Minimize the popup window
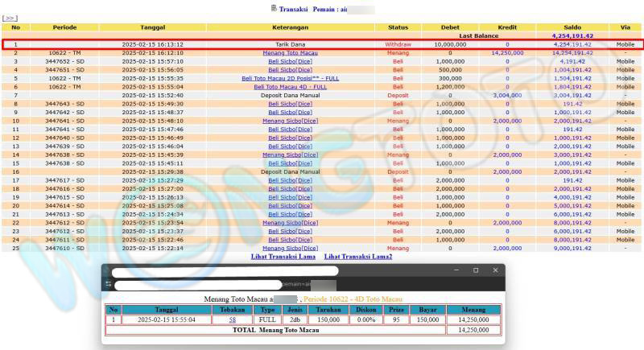The height and width of the screenshot is (350, 644). [454, 271]
